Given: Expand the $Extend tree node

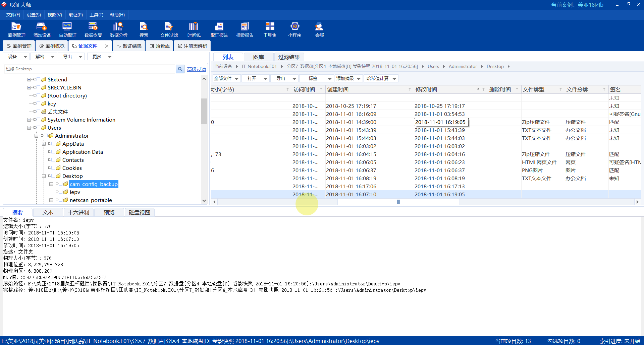Looking at the screenshot, I should 29,79.
